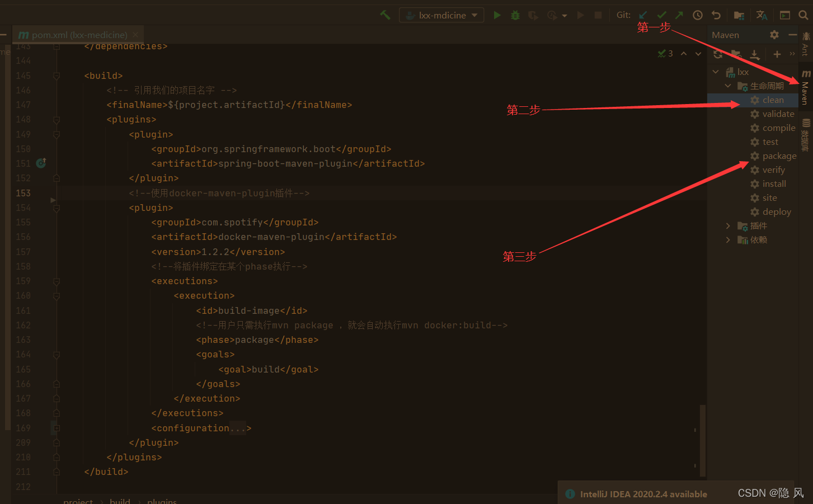Click the folded ellipsis after <configuration
The image size is (813, 504).
pyautogui.click(x=237, y=428)
